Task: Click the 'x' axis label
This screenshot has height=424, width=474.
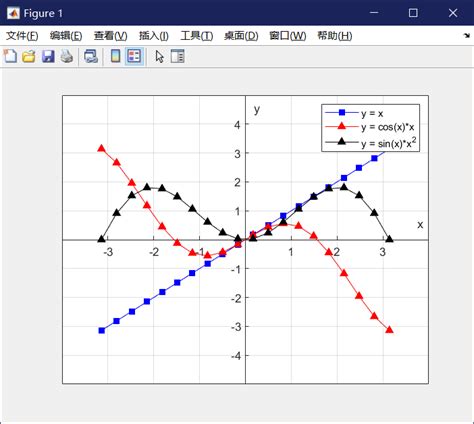Action: point(420,225)
